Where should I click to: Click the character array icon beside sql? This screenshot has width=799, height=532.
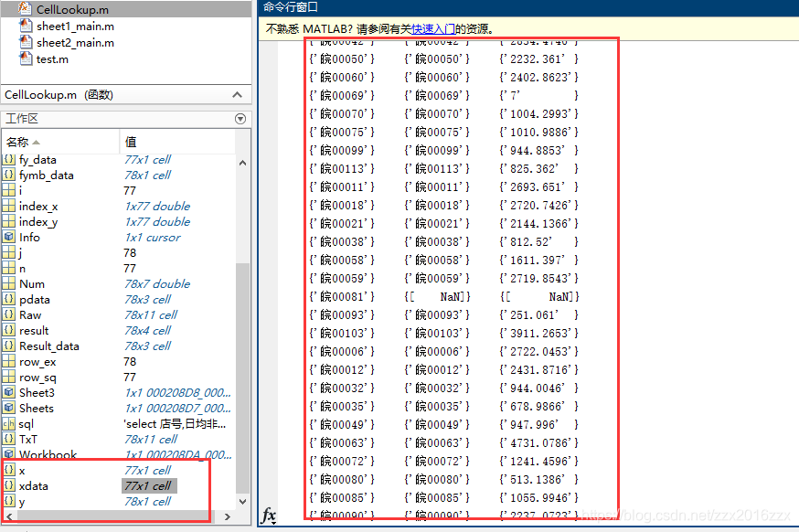pos(9,423)
